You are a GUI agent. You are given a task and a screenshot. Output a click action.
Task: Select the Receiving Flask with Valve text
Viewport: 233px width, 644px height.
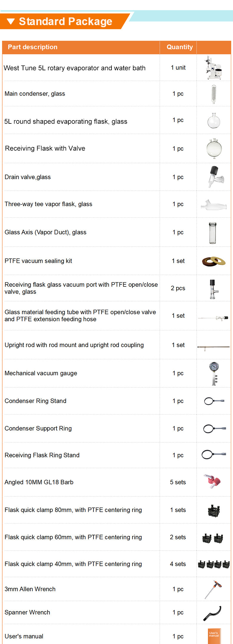pos(45,148)
